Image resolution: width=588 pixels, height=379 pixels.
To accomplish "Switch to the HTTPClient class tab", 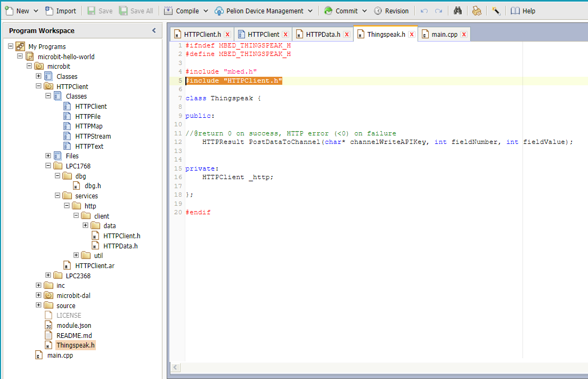I will tap(263, 34).
